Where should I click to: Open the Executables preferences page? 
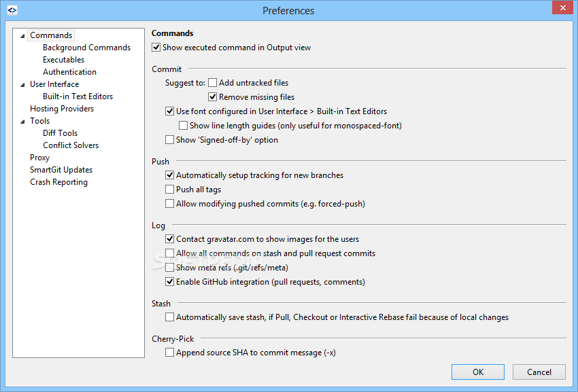tap(63, 60)
